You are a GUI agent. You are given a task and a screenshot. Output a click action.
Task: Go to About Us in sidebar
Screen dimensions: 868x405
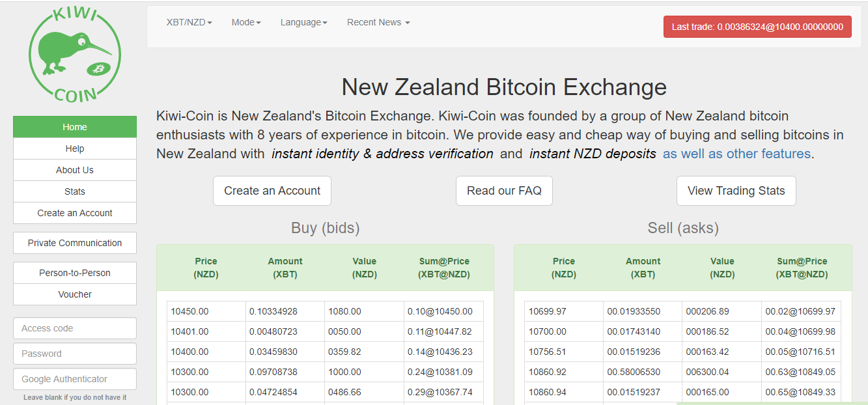pos(75,170)
